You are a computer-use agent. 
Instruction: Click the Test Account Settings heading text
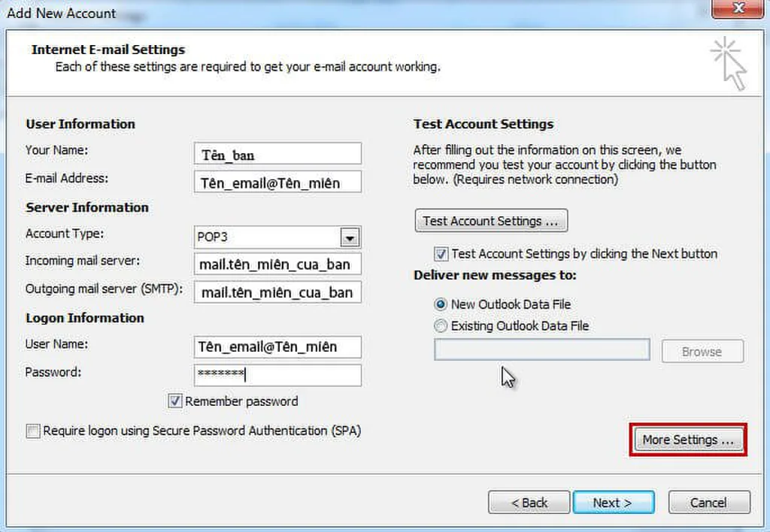[484, 124]
